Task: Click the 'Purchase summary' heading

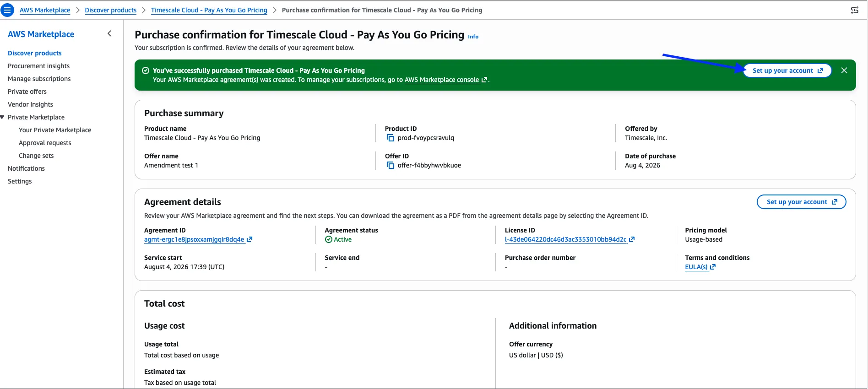Action: [x=184, y=113]
